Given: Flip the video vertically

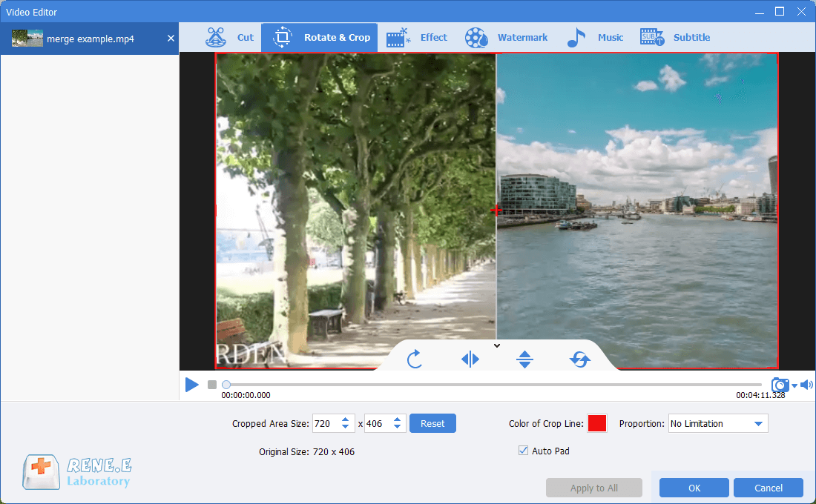Looking at the screenshot, I should point(524,359).
